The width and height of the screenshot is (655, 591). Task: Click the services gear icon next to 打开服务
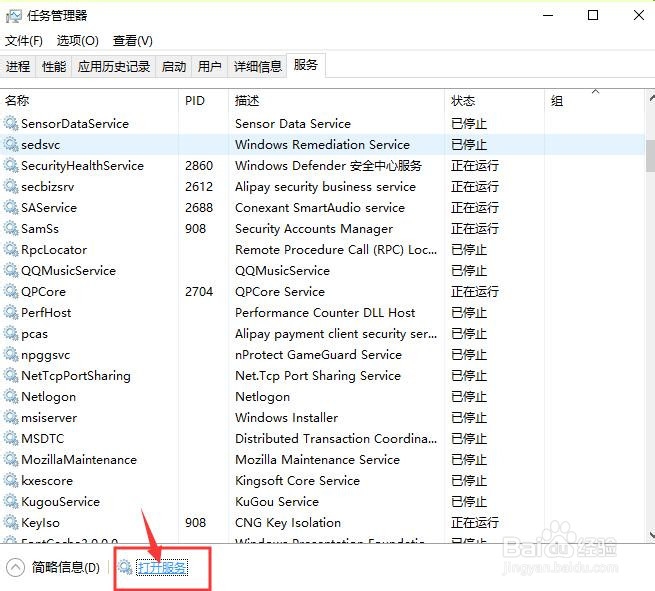(x=124, y=567)
